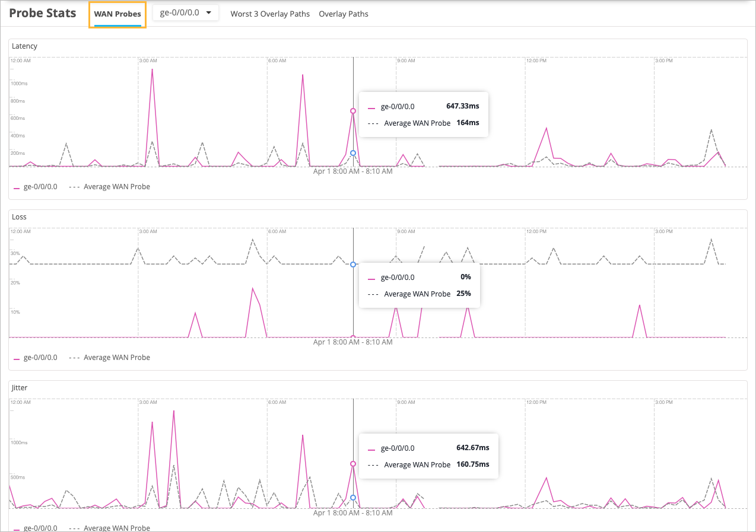
Task: Select the WAN Probes tab
Action: tap(117, 14)
